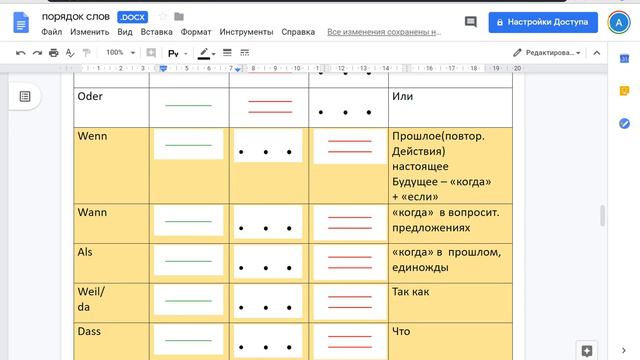The image size is (640, 360).
Task: Click the vertical scrollbar thumb
Action: [x=602, y=216]
